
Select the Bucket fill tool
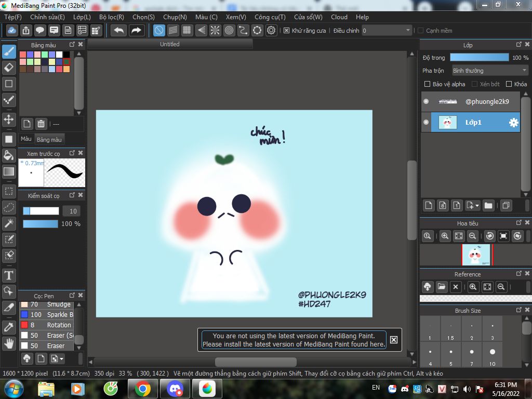[9, 155]
